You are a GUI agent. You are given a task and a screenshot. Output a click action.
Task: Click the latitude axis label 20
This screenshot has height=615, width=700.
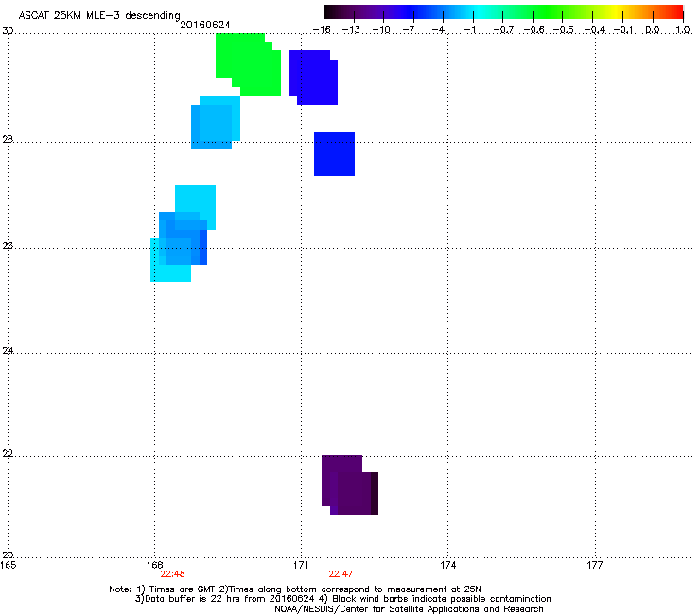click(x=8, y=554)
